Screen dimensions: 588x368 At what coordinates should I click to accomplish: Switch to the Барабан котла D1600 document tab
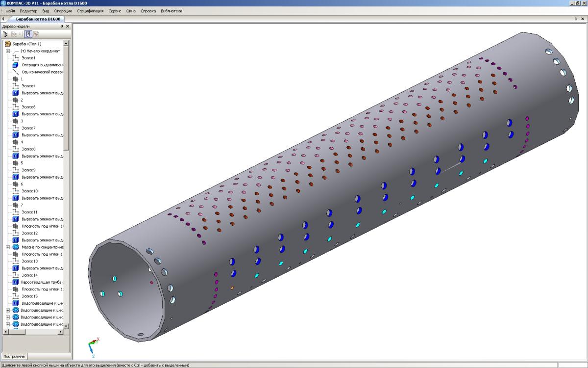[x=38, y=19]
